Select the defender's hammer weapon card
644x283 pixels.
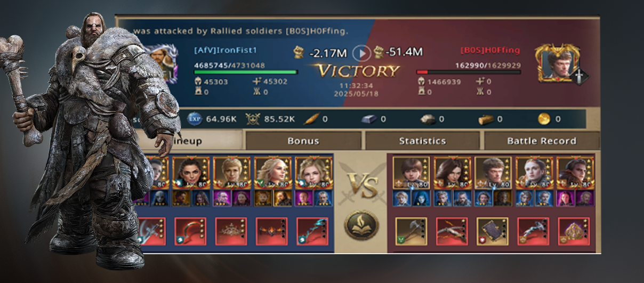click(411, 231)
